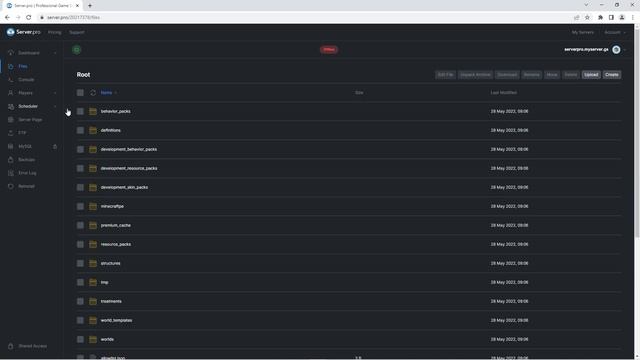Check the development_behavior_packs row checkbox
640x360 pixels.
[80, 149]
